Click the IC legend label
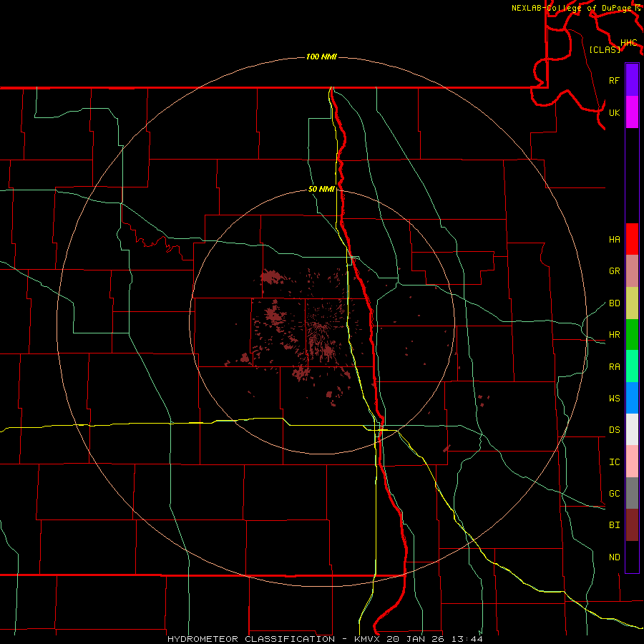 click(x=614, y=462)
